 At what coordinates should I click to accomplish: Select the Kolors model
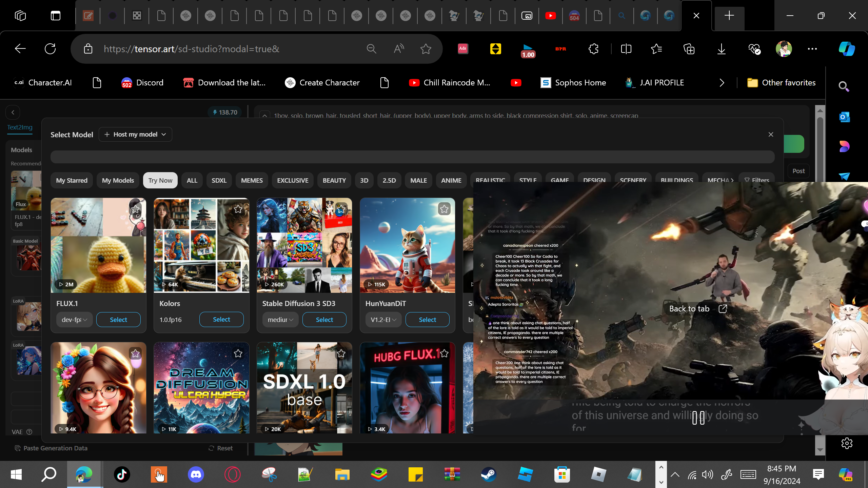(221, 319)
